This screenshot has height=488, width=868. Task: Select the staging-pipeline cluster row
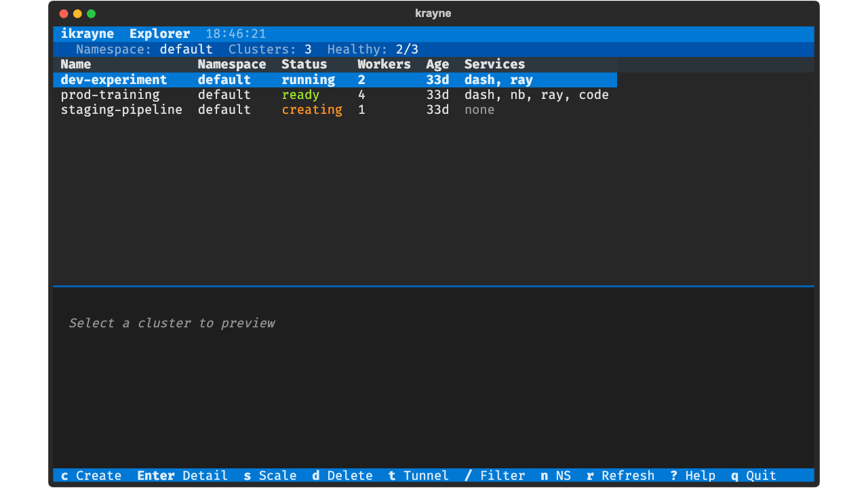click(x=335, y=110)
